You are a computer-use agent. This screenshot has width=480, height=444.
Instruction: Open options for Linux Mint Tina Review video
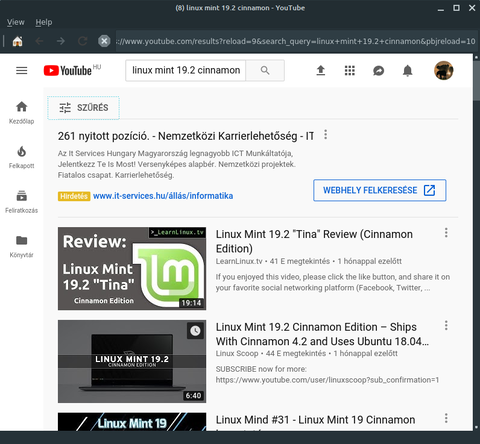(446, 233)
